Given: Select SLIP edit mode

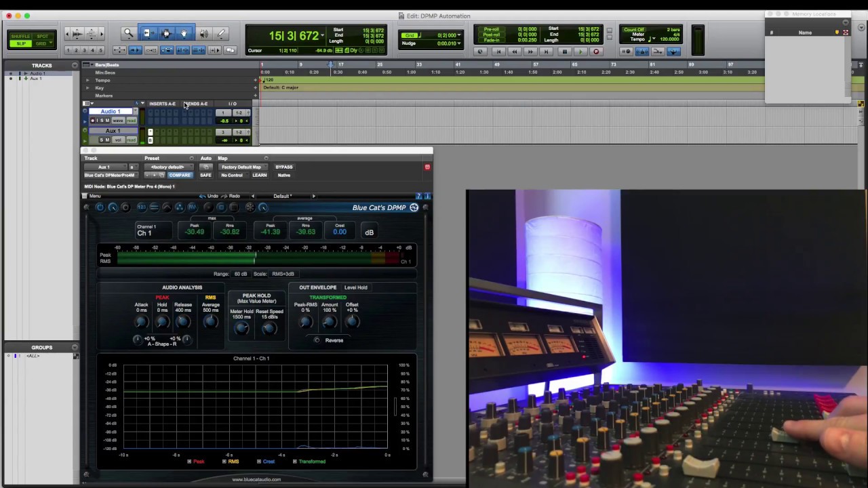Looking at the screenshot, I should coord(20,43).
